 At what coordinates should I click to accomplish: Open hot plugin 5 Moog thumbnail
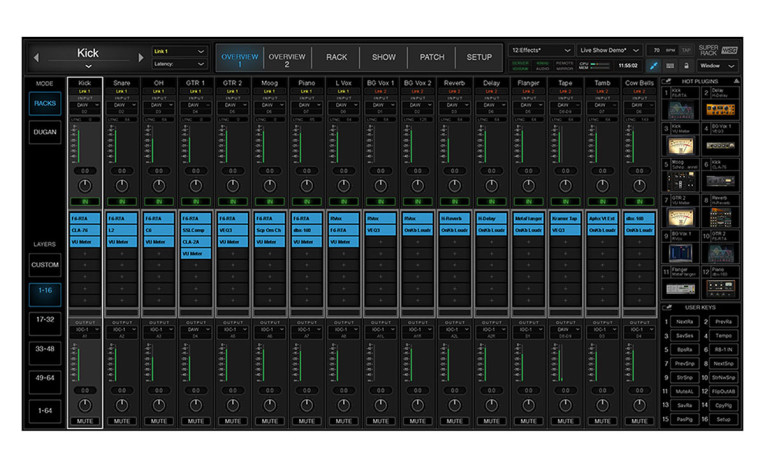(x=681, y=181)
